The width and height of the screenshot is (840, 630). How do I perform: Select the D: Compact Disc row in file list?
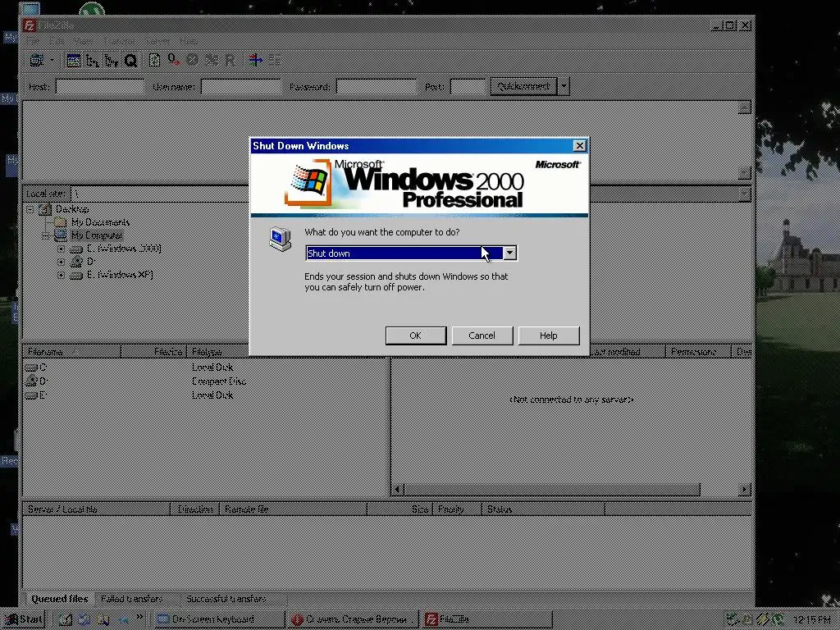(204, 381)
